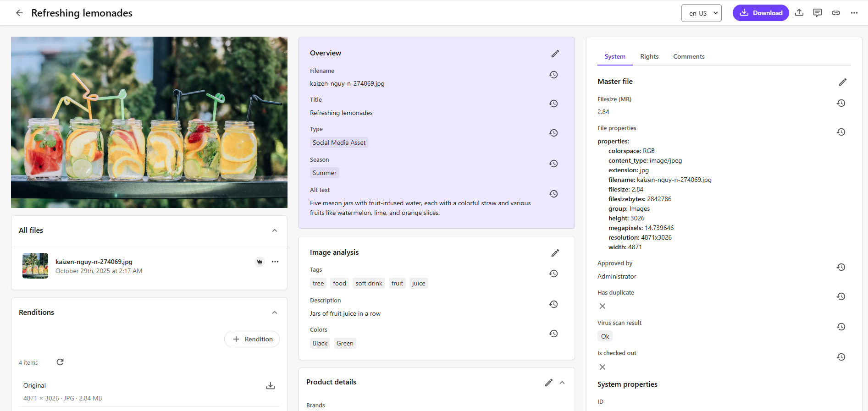The height and width of the screenshot is (411, 868).
Task: Open the annotations comment icon in header
Action: click(818, 13)
